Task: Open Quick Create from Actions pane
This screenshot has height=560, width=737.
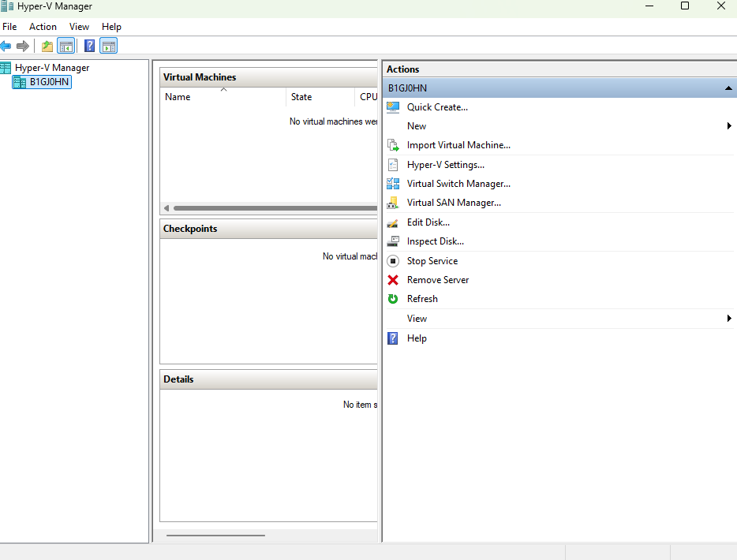Action: pos(437,107)
